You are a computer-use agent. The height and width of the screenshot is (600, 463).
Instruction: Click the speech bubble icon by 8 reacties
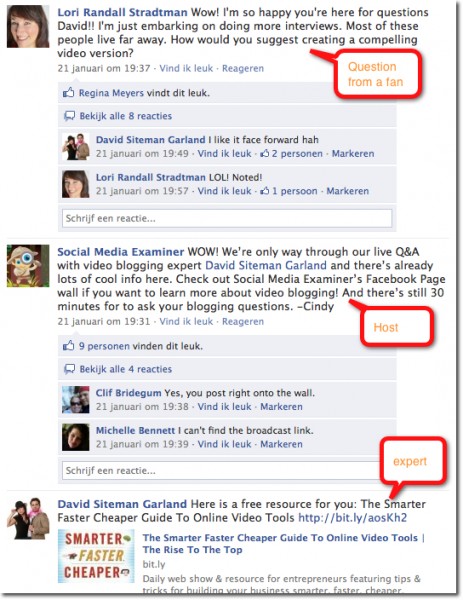(69, 116)
